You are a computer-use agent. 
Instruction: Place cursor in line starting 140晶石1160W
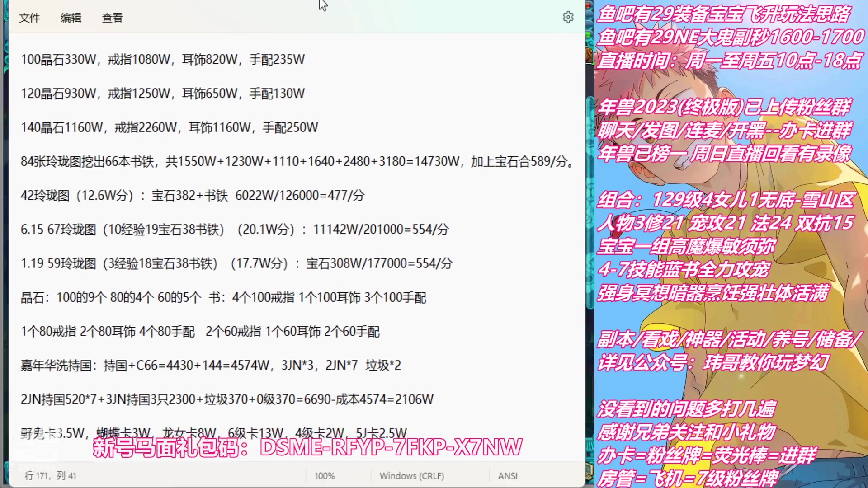coord(170,127)
